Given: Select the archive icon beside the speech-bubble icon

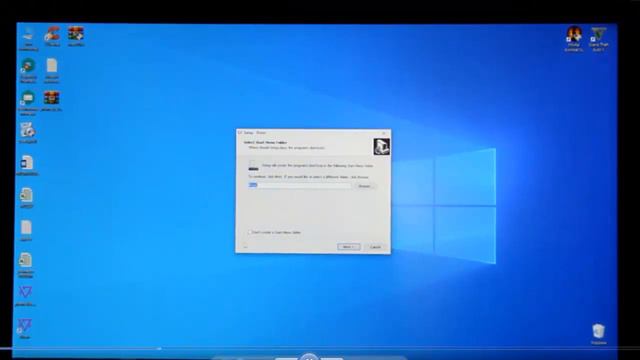Looking at the screenshot, I should (x=51, y=101).
